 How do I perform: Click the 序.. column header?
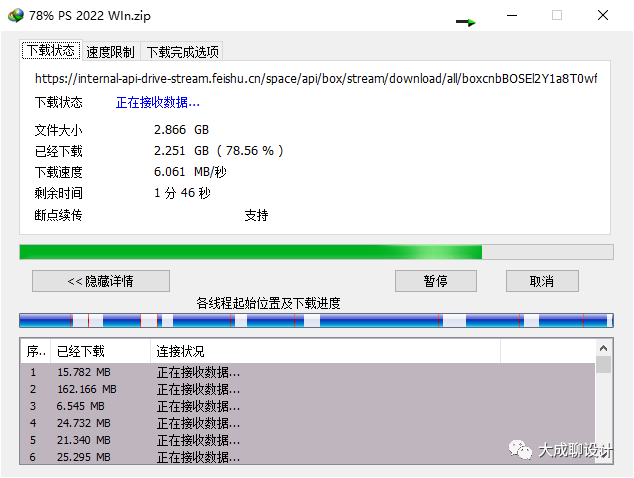(36, 351)
